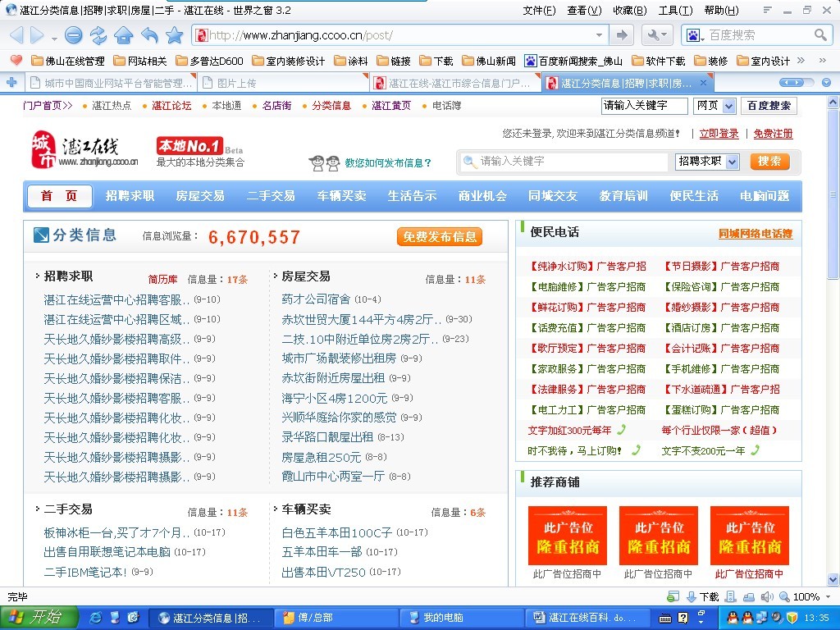
Task: Open the 工具(T) menu
Action: click(x=676, y=10)
